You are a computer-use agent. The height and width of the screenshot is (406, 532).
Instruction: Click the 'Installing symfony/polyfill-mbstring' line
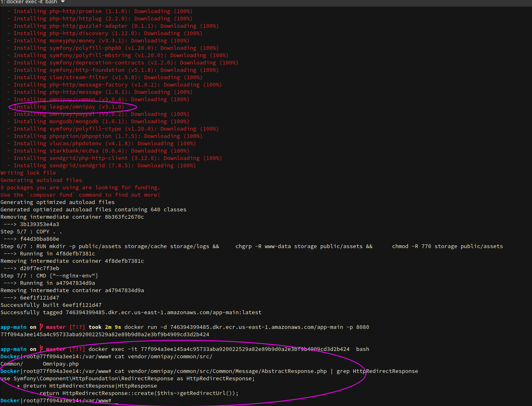point(117,55)
